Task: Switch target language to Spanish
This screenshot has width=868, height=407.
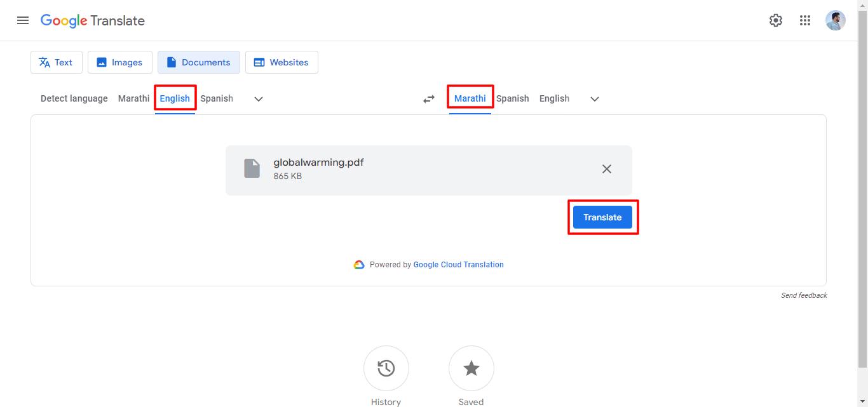Action: 512,98
